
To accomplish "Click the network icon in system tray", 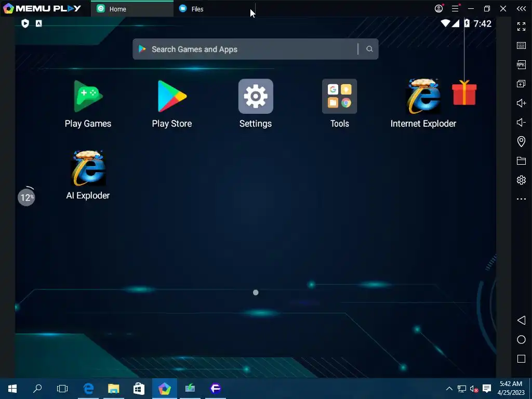I will (462, 389).
